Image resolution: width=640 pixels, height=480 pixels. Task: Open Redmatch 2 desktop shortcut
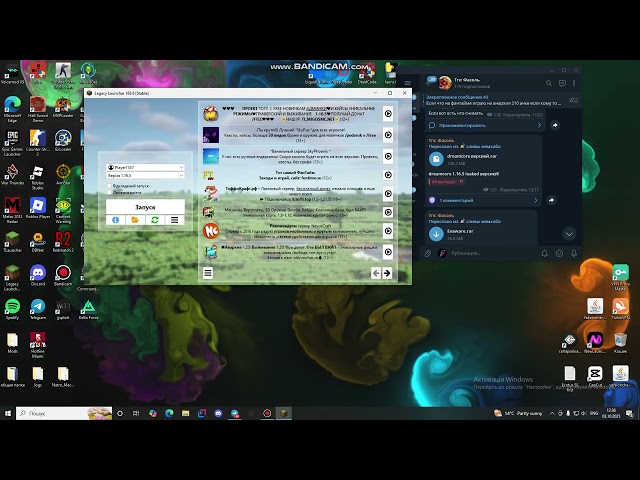click(x=63, y=242)
